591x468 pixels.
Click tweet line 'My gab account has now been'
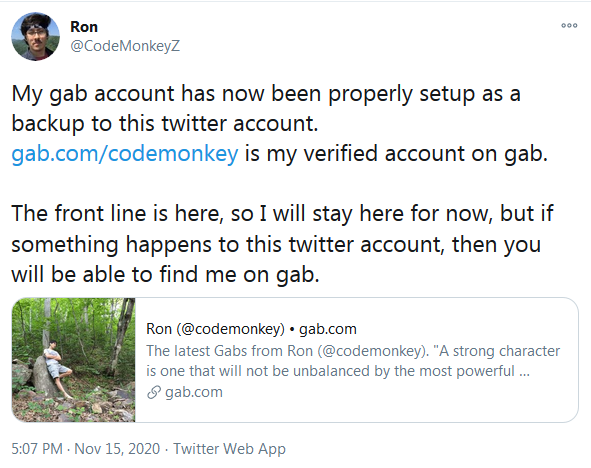266,94
